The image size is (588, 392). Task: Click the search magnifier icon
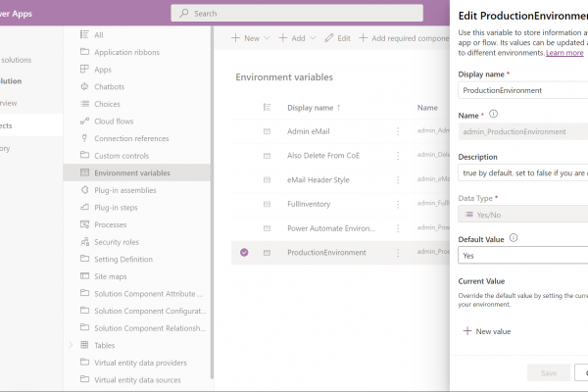tap(184, 13)
